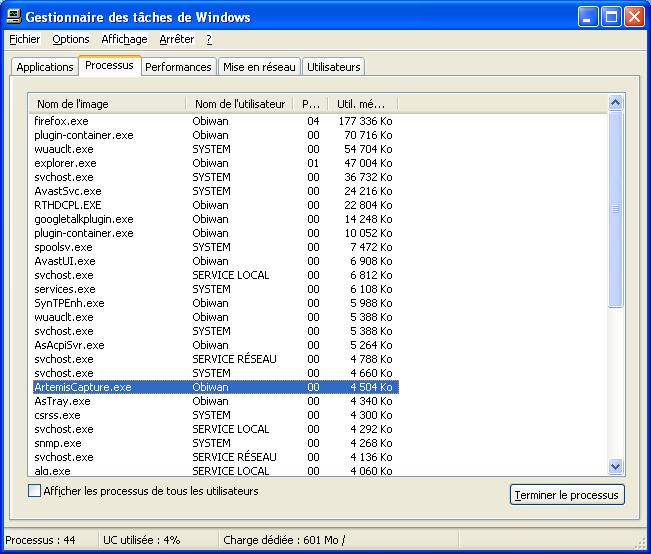Select wuauclt.exe run by Obiwan
The width and height of the screenshot is (651, 554).
216,317
